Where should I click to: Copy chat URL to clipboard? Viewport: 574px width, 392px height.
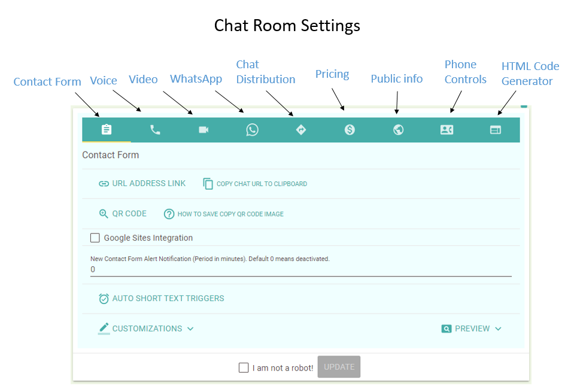pyautogui.click(x=255, y=184)
